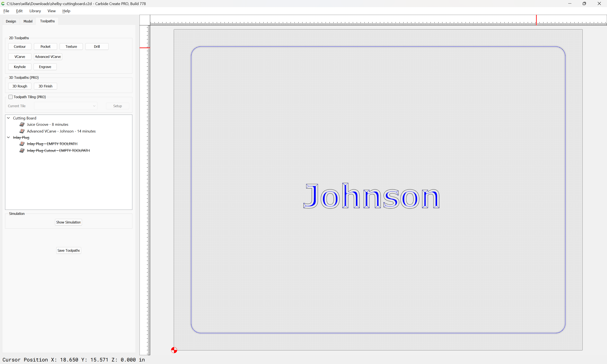Click the red origin marker on canvas

174,350
